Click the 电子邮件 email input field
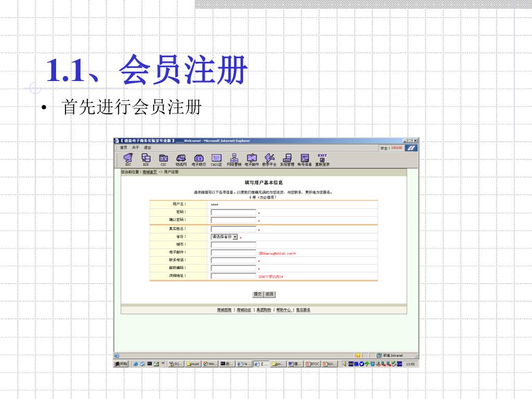 [x=233, y=252]
